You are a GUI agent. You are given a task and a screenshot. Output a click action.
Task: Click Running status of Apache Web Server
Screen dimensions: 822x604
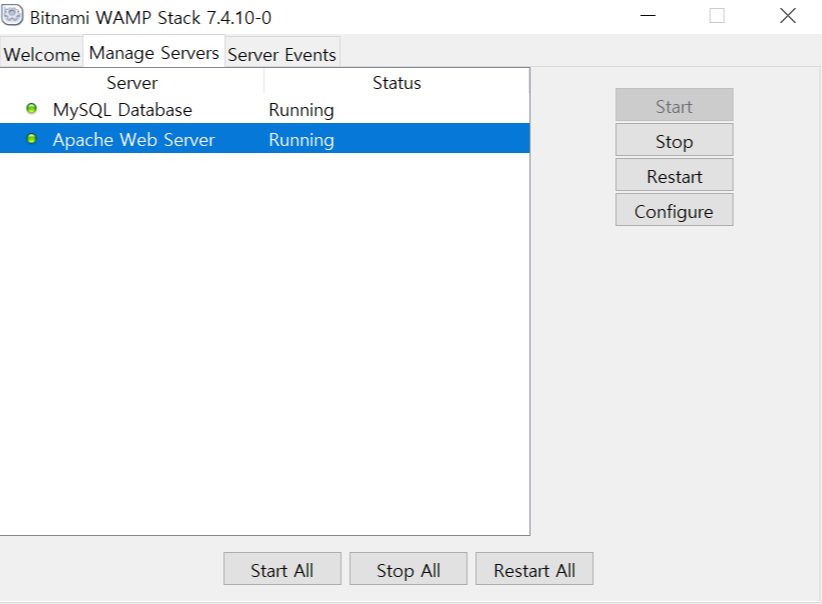301,139
